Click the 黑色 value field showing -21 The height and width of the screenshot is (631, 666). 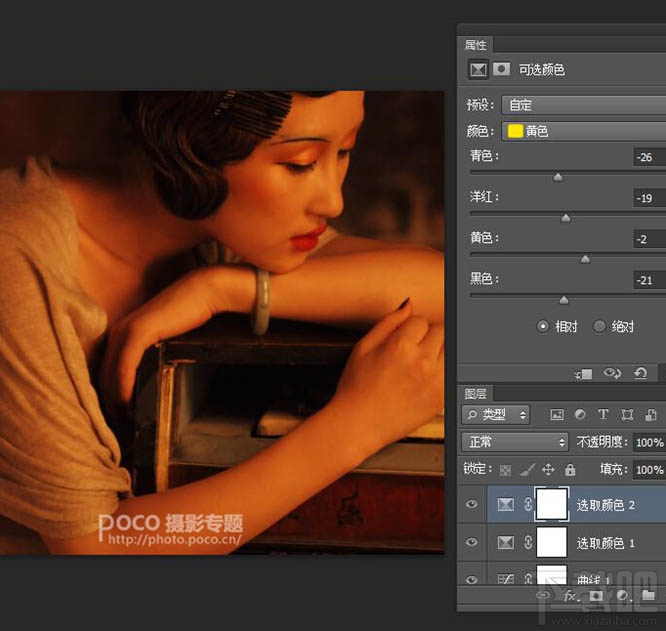tap(649, 280)
